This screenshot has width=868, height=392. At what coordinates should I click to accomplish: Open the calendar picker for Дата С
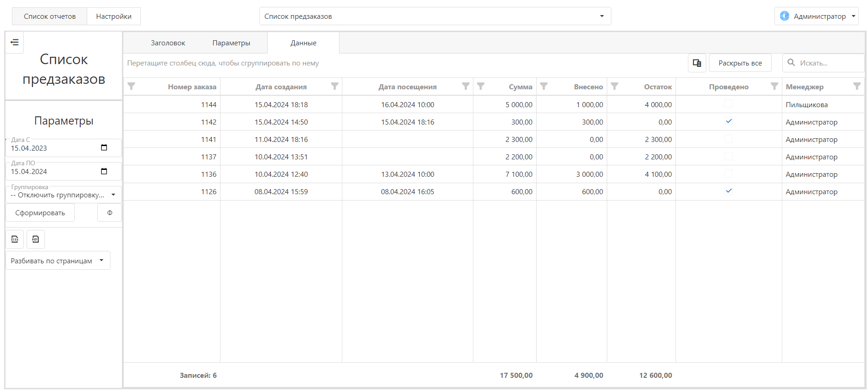[104, 147]
